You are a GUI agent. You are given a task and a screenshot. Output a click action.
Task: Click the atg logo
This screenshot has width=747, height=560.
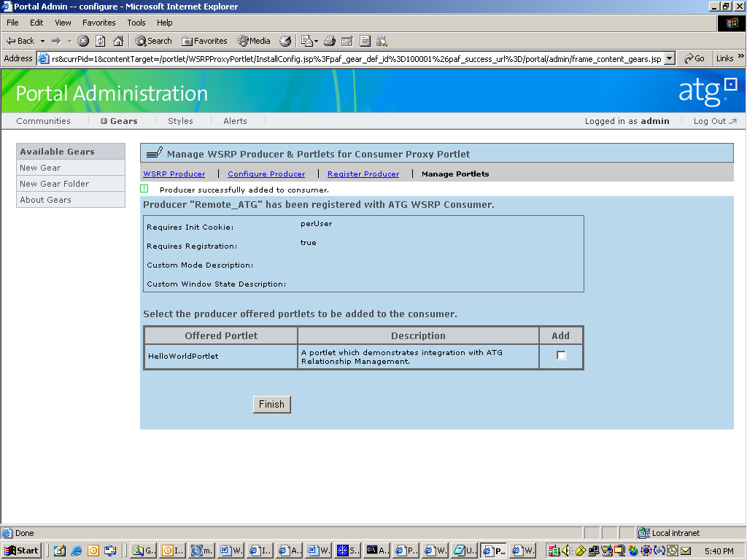[x=708, y=91]
